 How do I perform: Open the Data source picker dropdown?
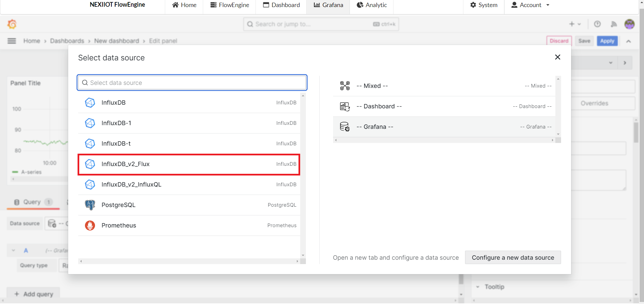(57, 223)
